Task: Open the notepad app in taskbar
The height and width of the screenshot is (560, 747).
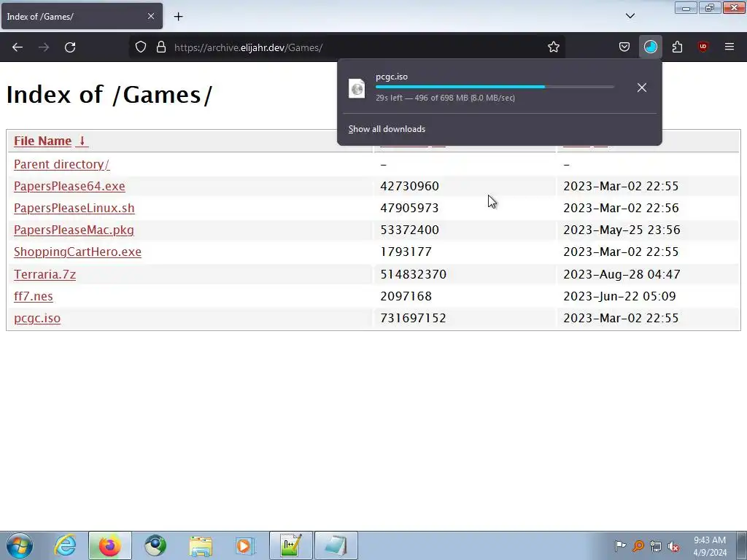Action: pyautogui.click(x=336, y=545)
